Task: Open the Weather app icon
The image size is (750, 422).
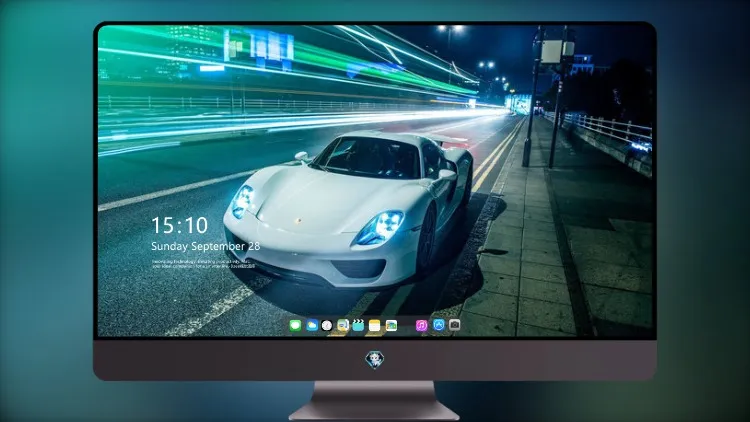Action: tap(311, 326)
